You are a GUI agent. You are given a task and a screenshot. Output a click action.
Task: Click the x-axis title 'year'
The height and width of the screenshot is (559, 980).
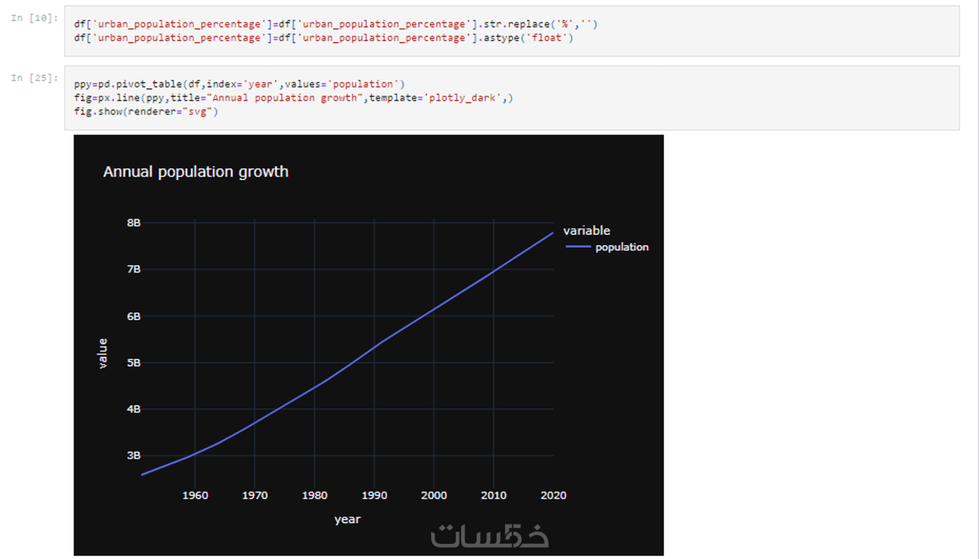click(x=348, y=519)
